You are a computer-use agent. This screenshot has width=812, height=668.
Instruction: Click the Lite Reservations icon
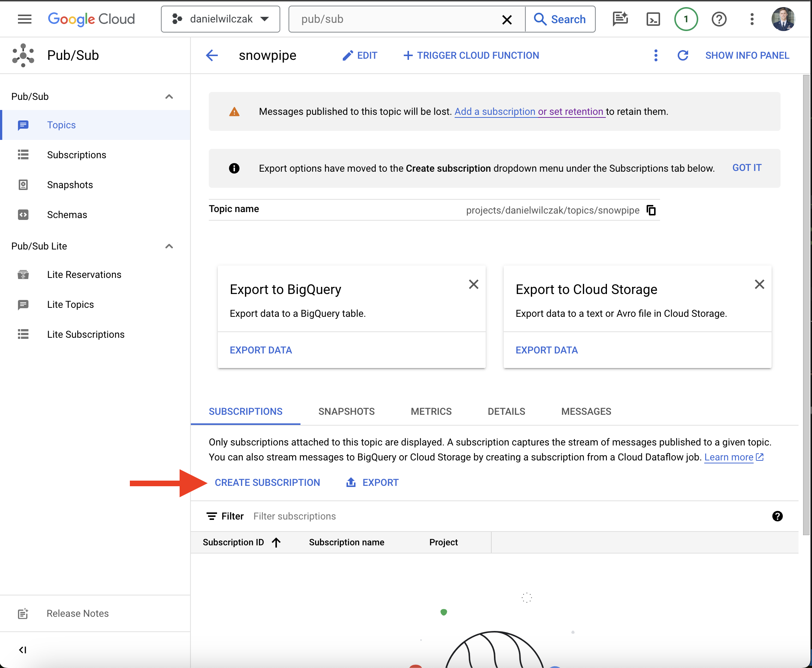pos(23,275)
